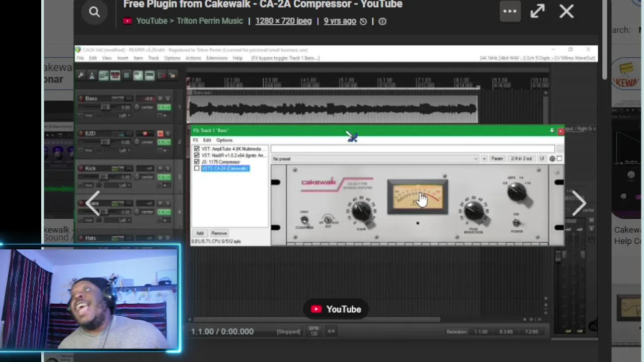Open the Options menu in the FX chain window
Image resolution: width=644 pixels, height=362 pixels.
point(224,140)
